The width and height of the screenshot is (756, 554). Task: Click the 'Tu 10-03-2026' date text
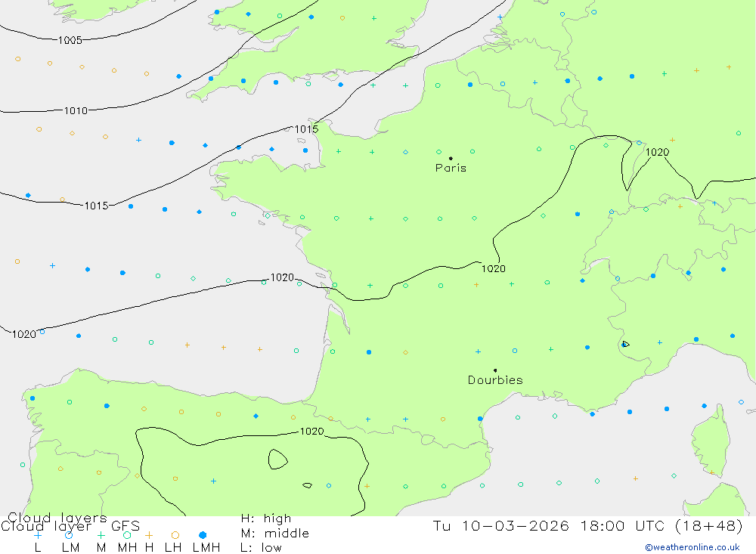coord(501,525)
